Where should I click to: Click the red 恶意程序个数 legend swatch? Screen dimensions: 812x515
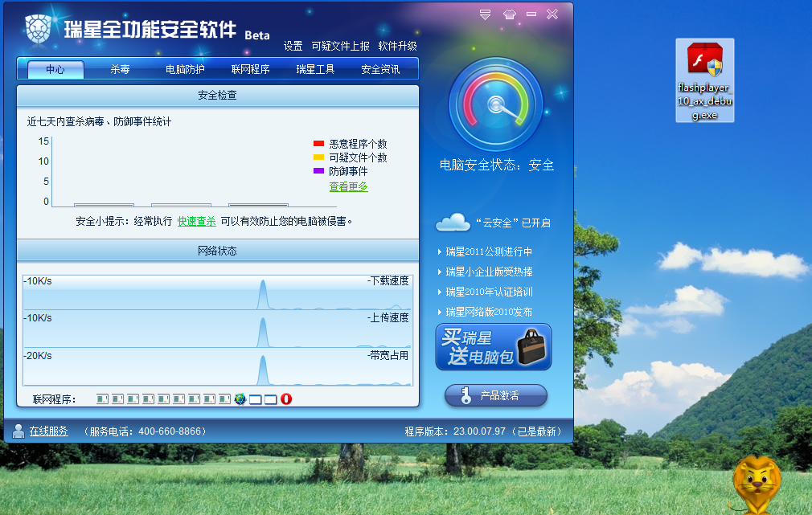pyautogui.click(x=318, y=143)
